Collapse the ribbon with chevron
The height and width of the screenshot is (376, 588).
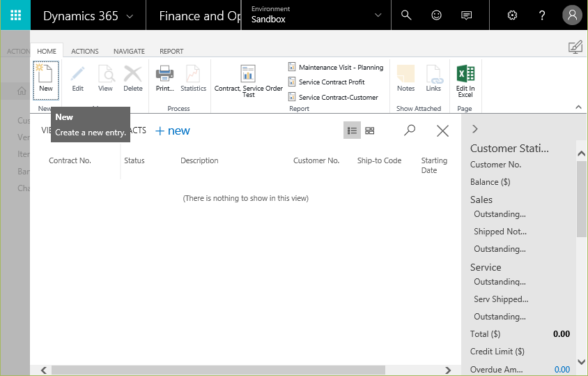click(x=578, y=107)
